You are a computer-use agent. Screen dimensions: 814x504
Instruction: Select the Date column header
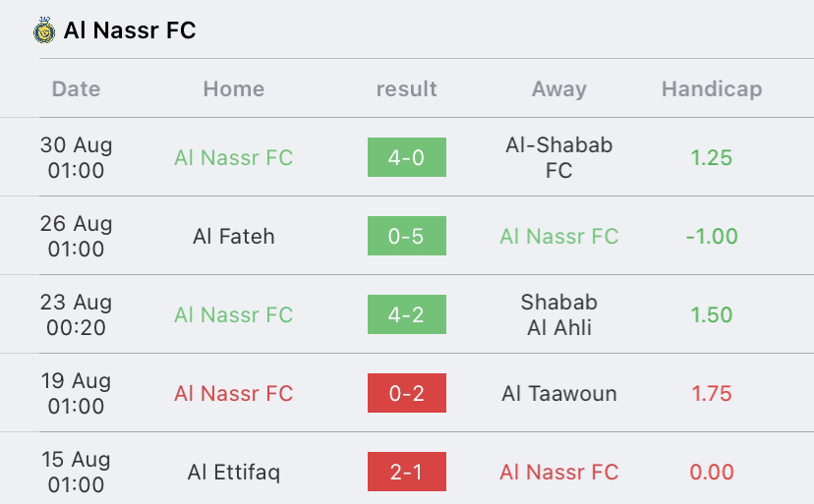[76, 88]
